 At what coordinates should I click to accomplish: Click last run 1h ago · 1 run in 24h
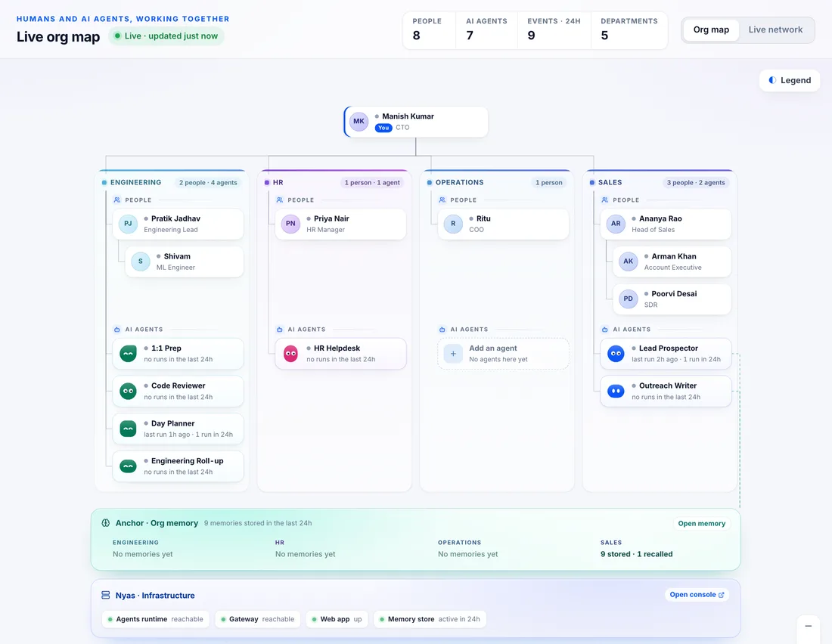(x=188, y=435)
